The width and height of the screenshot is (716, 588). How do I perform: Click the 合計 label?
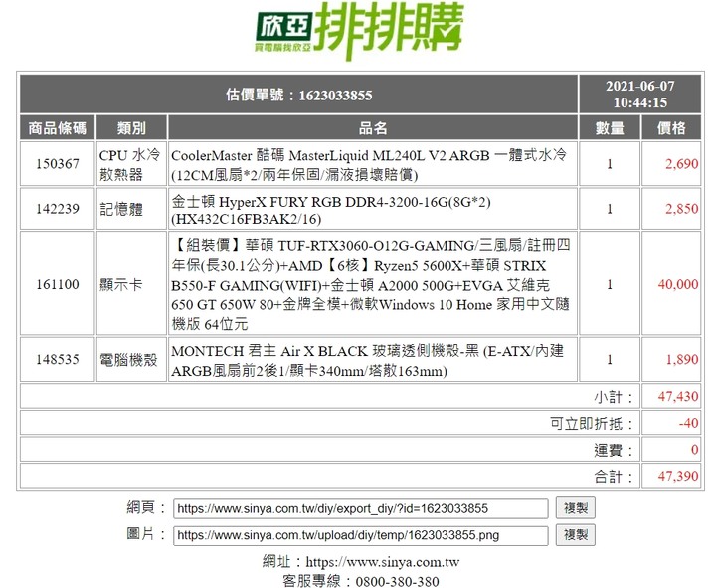click(614, 477)
